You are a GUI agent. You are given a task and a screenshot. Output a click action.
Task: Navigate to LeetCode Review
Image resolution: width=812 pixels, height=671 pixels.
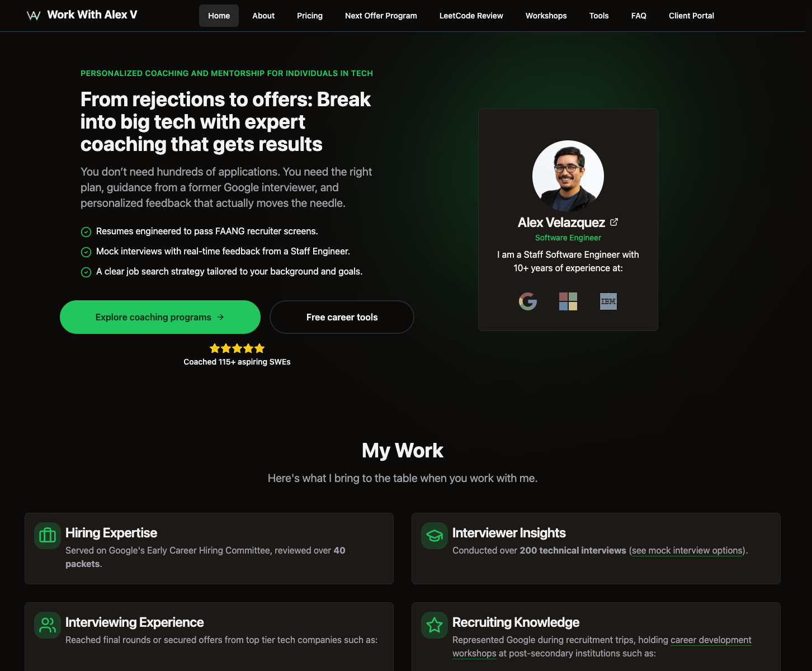(x=471, y=16)
